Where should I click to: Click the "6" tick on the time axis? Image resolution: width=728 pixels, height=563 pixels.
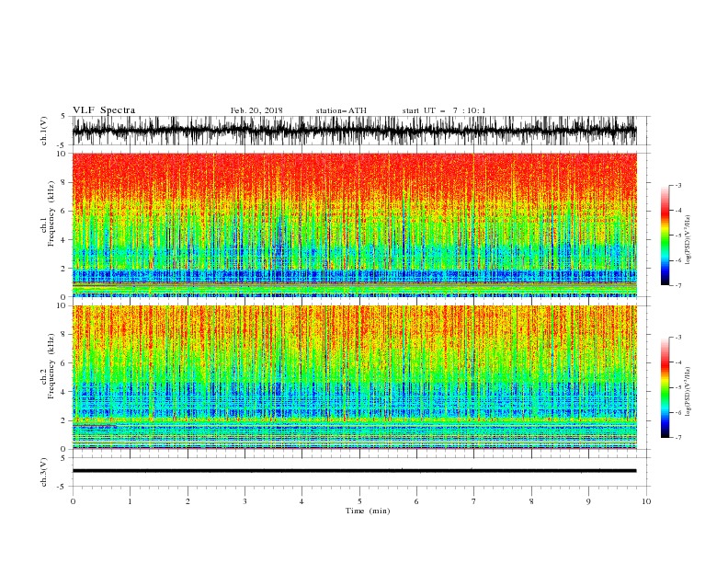(x=416, y=501)
